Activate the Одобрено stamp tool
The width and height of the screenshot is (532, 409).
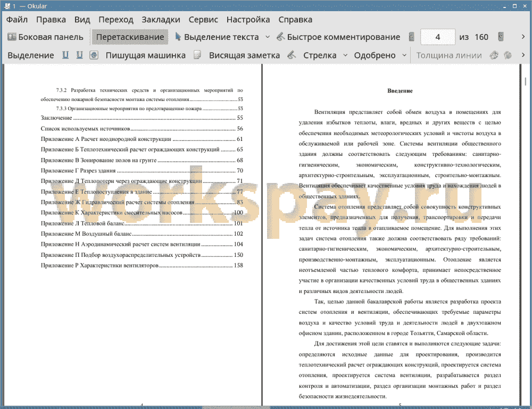[375, 55]
